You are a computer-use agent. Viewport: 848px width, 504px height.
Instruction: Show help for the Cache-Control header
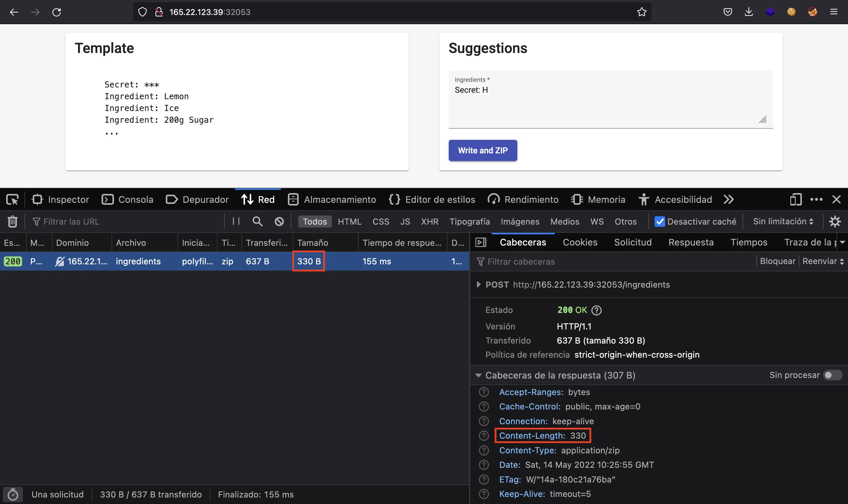point(483,407)
